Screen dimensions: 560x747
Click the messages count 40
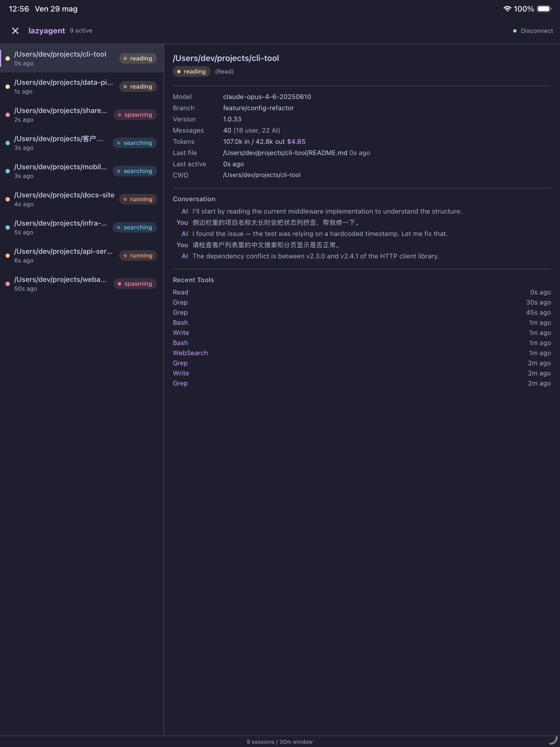coord(227,130)
